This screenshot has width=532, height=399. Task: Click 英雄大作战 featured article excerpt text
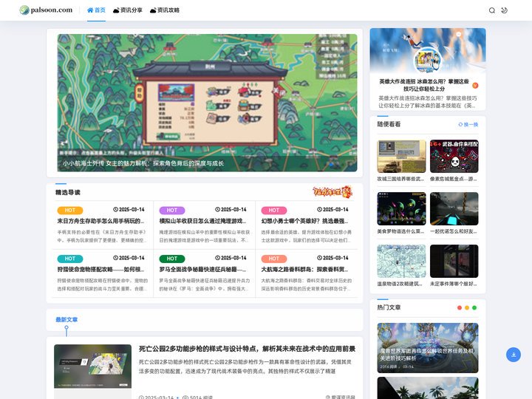click(428, 102)
